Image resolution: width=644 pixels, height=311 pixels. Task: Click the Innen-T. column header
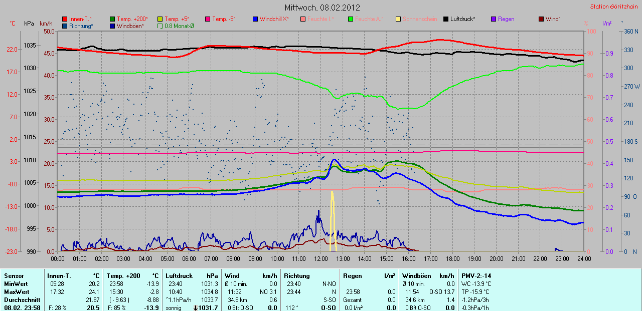(x=59, y=275)
